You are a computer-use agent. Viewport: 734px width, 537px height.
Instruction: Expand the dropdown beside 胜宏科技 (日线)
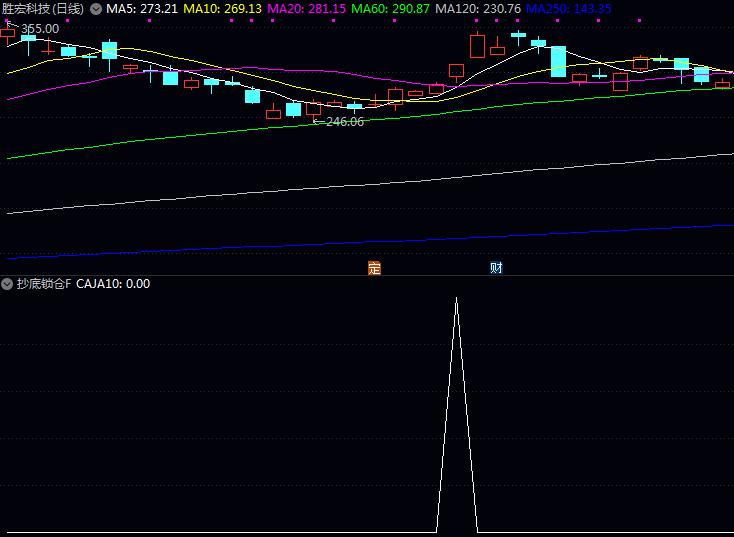pos(96,8)
